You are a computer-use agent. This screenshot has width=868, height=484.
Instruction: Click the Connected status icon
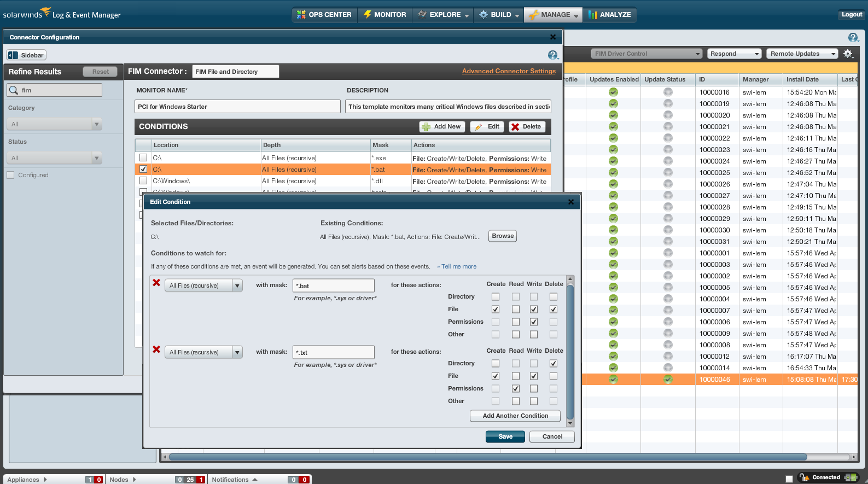[x=850, y=477]
